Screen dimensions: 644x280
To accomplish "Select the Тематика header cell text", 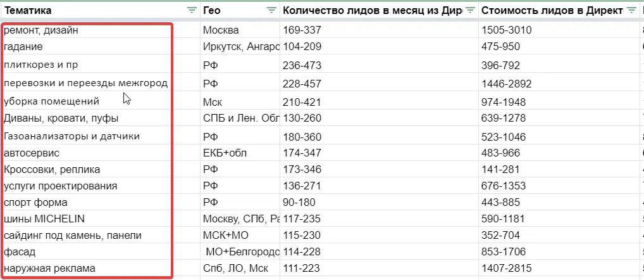I will [x=28, y=10].
